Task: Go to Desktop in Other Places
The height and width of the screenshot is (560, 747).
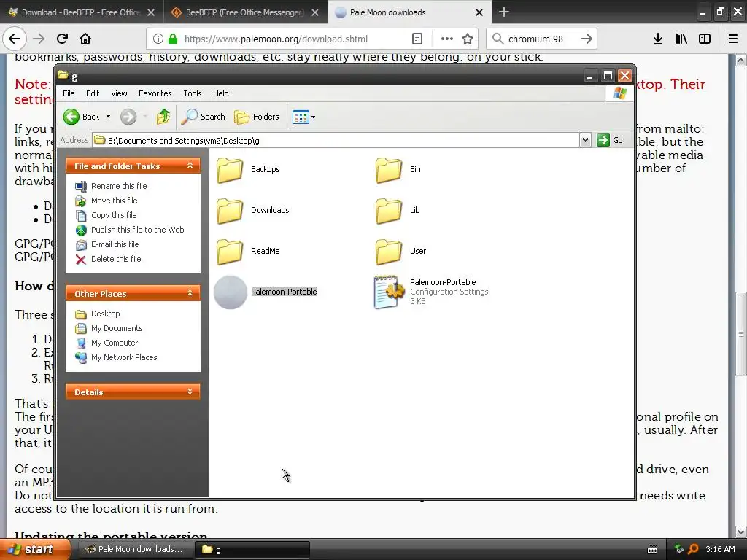Action: (105, 314)
